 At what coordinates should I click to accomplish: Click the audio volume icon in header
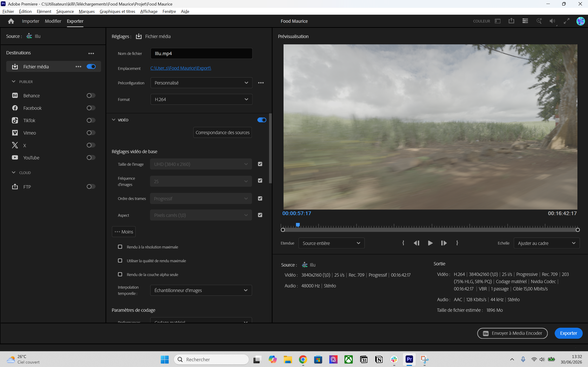click(x=553, y=21)
